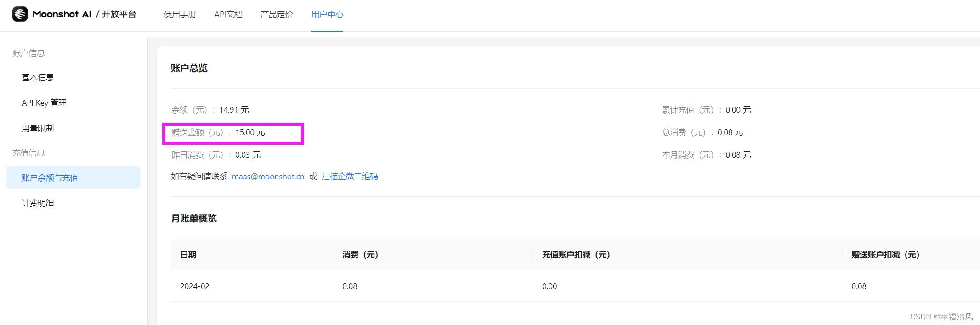Select 账户余额与充值 sidebar item
This screenshot has width=980, height=325.
point(73,177)
